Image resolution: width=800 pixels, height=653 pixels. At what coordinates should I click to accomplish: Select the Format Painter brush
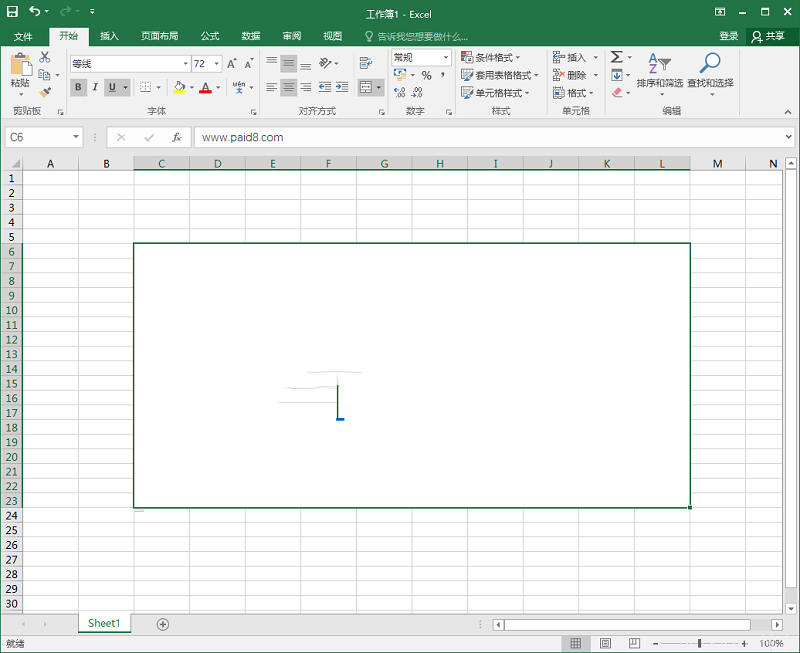point(45,92)
